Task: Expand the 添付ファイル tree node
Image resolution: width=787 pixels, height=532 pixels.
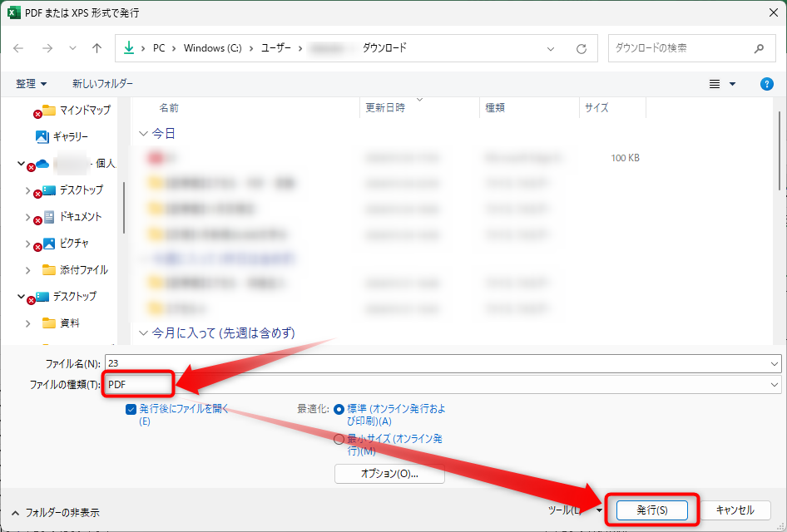Action: [27, 270]
